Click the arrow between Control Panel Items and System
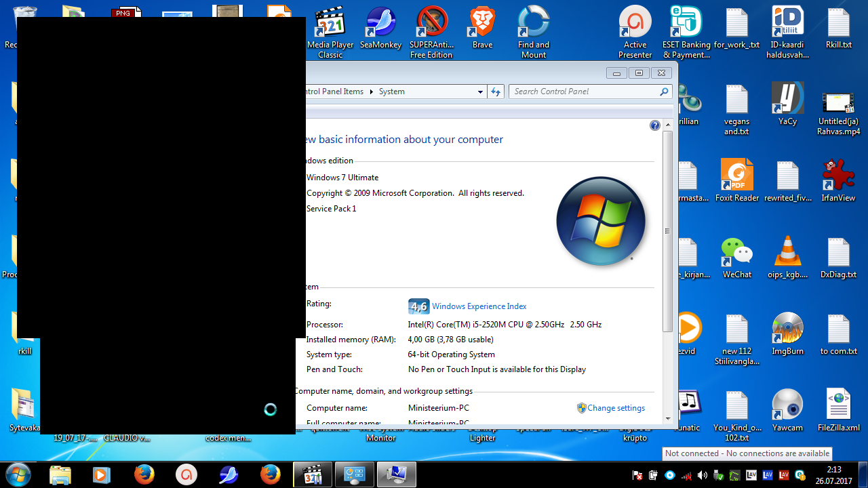The image size is (868, 488). (x=371, y=91)
